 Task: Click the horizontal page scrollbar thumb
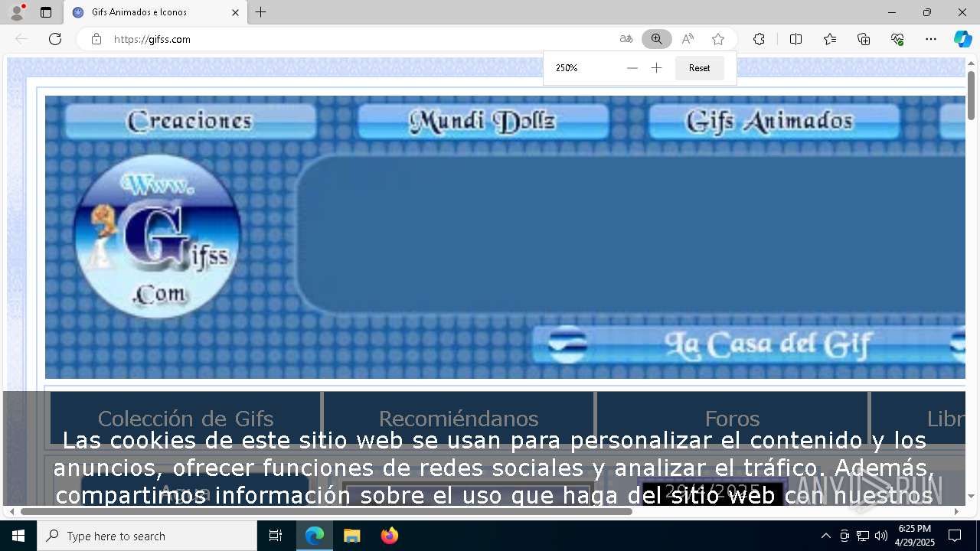pos(326,511)
